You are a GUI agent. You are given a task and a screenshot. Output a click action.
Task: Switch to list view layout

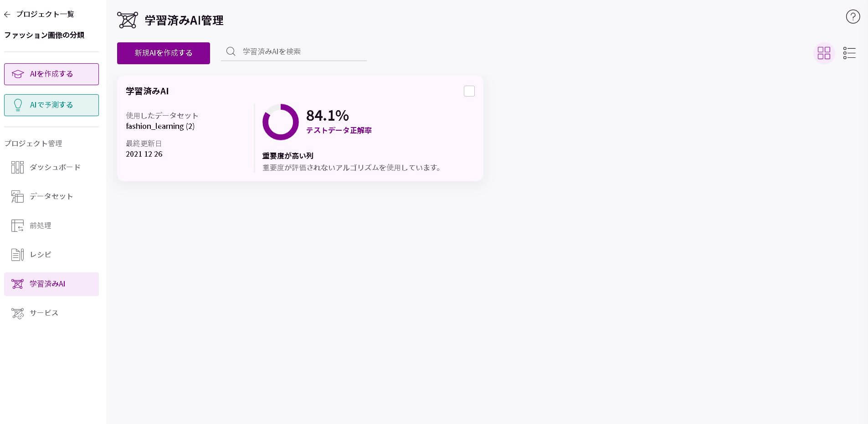tap(849, 53)
